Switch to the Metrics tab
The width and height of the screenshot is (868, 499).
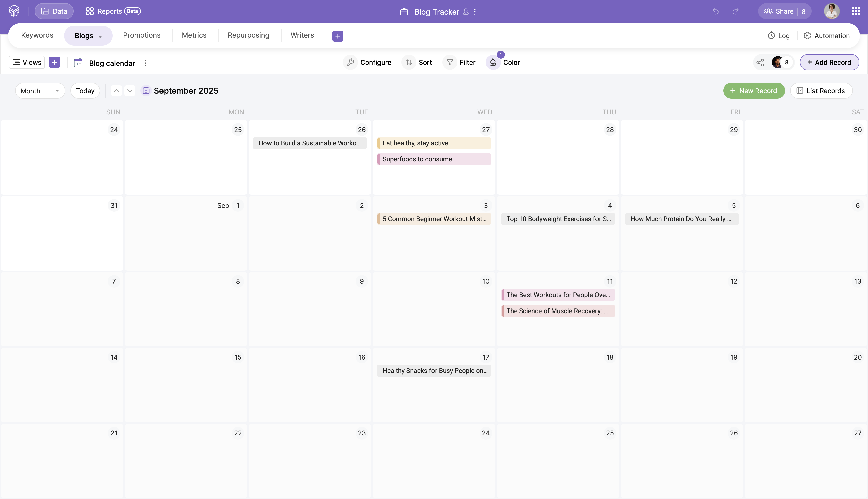tap(194, 35)
